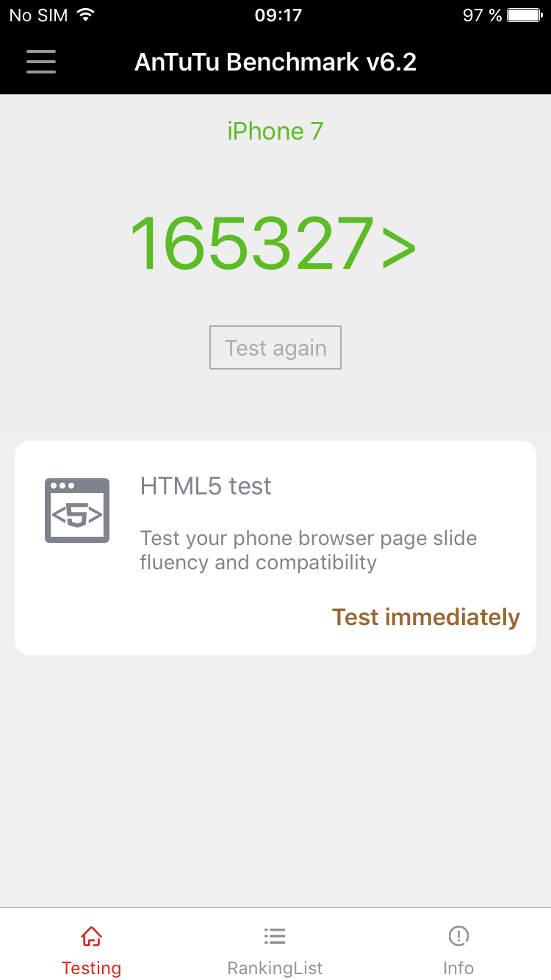Screen dimensions: 551x980
Task: Click the Test again button
Action: (x=275, y=347)
